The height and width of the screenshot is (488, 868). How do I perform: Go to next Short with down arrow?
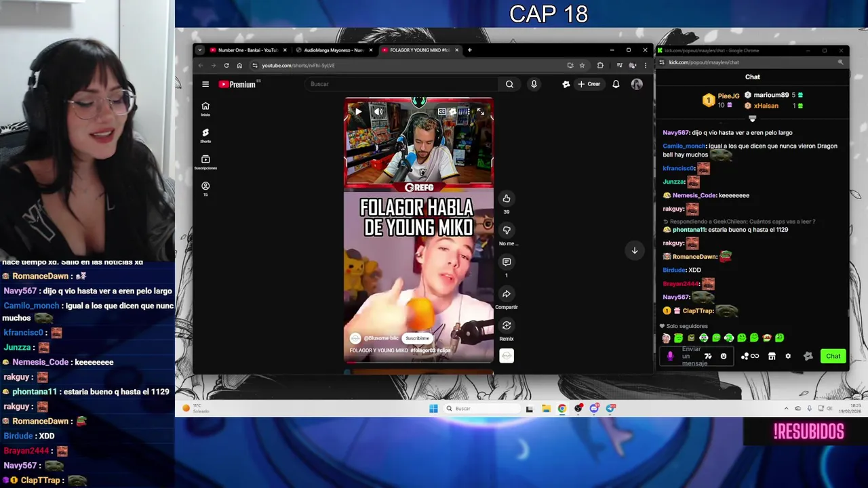(x=635, y=251)
